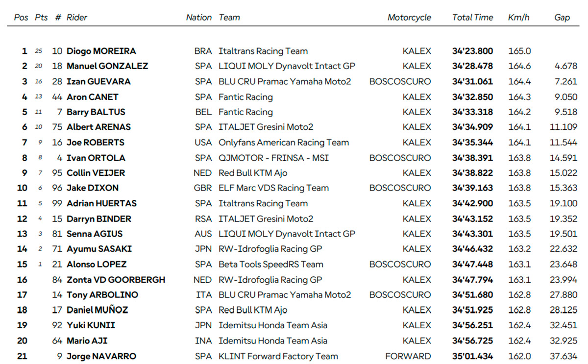Viewport: 588px width, 364px height.
Task: Click the Motorcycle column header
Action: coord(409,18)
